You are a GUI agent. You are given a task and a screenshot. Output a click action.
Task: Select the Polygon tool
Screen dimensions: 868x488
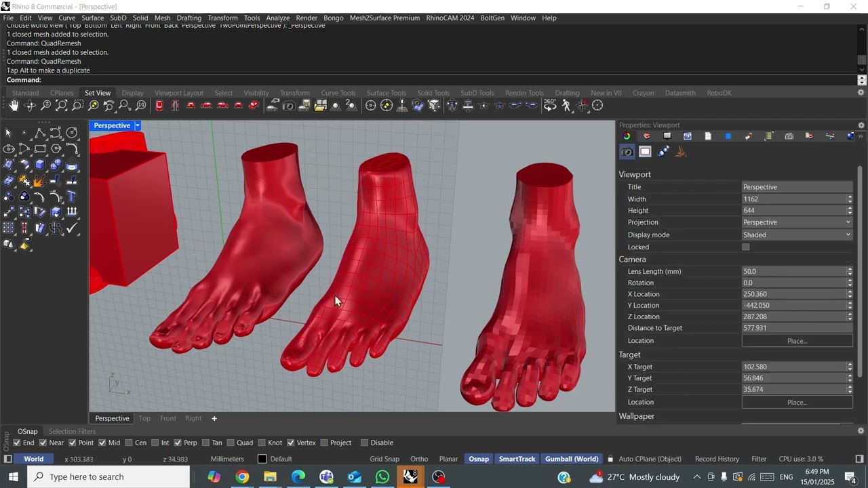point(56,148)
